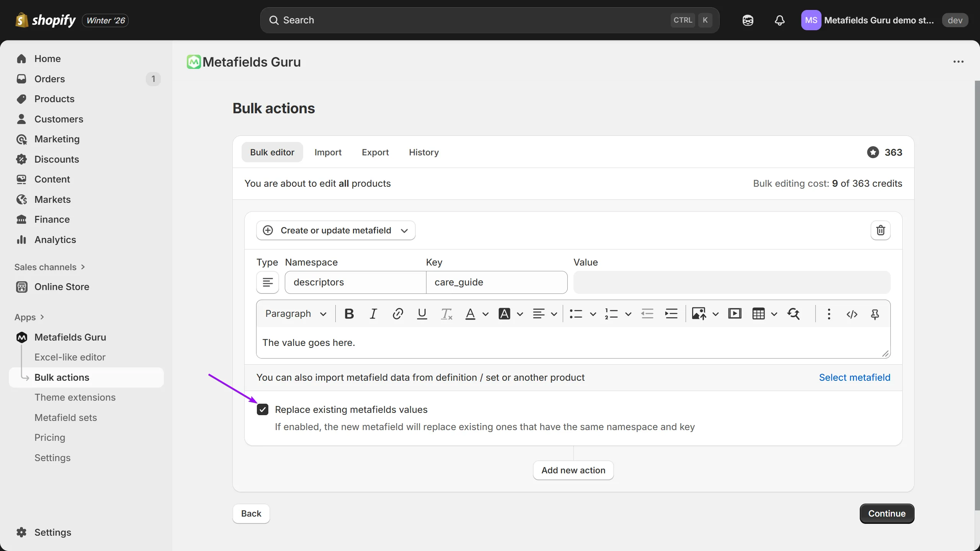
Task: Underline the selected text
Action: (x=422, y=314)
